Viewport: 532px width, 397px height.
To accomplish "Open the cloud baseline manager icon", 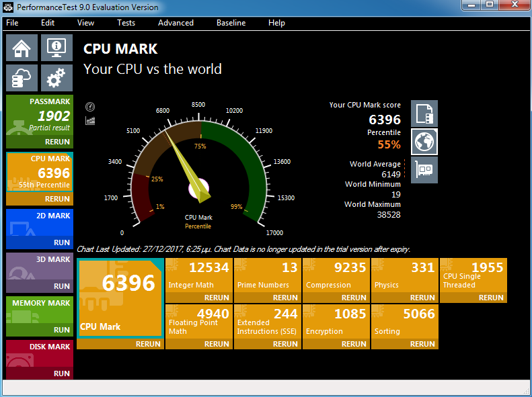I will coord(22,78).
